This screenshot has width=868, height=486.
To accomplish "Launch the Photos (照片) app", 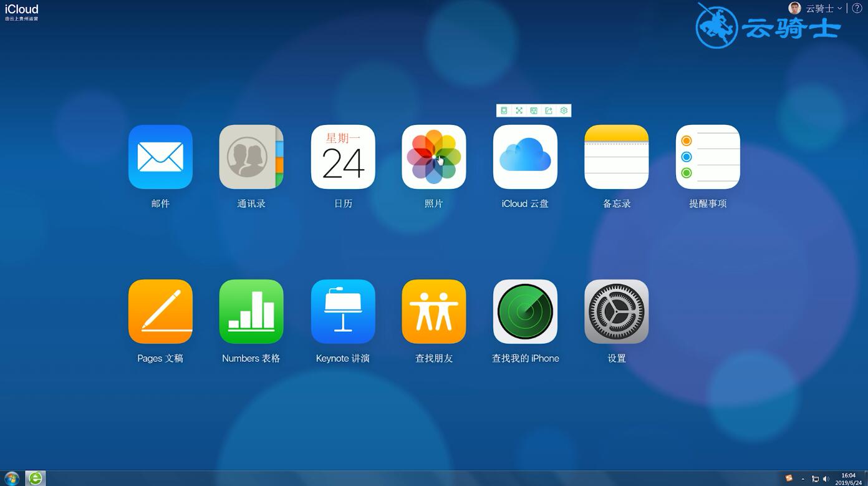I will click(434, 157).
